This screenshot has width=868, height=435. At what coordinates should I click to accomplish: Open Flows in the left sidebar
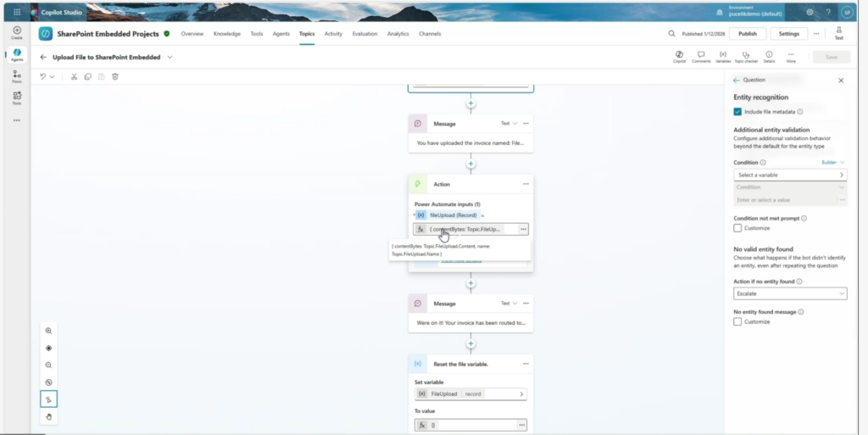(17, 76)
